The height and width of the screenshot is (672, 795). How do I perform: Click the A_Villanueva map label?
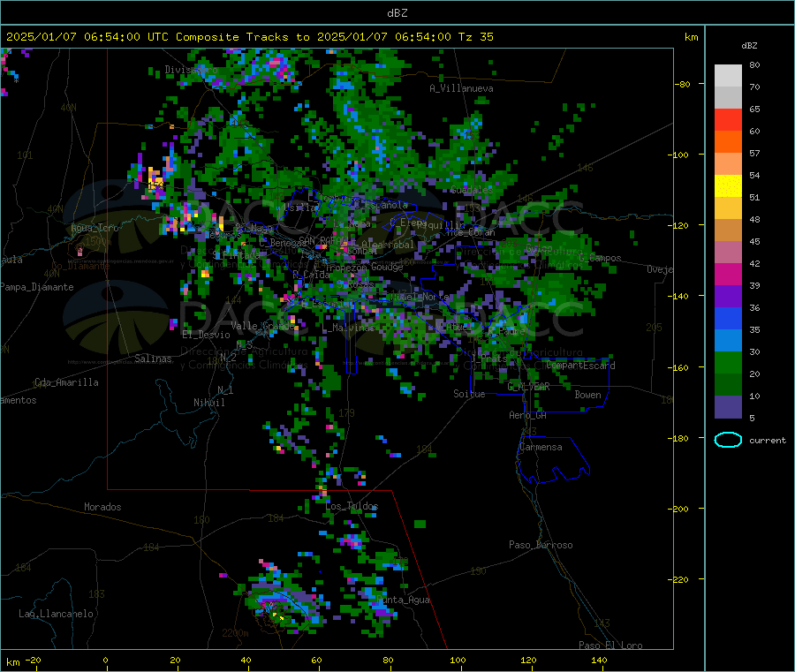click(461, 88)
